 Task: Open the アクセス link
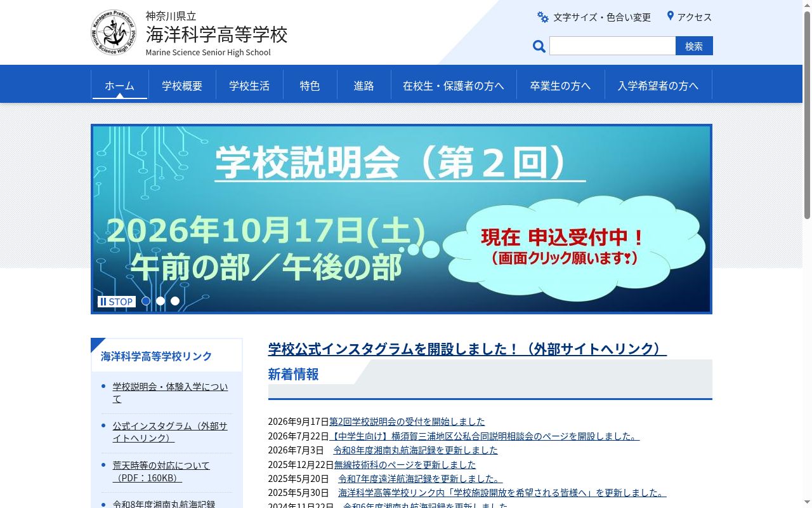tap(695, 17)
